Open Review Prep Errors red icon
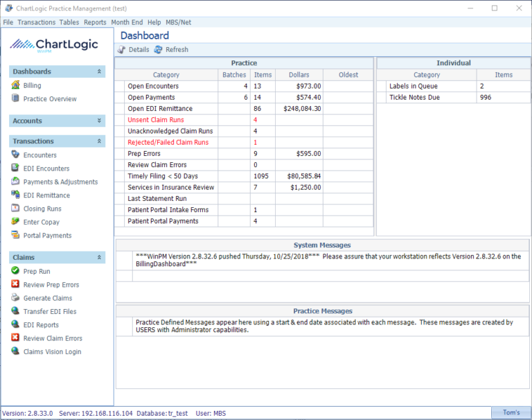The image size is (532, 420). coord(15,284)
